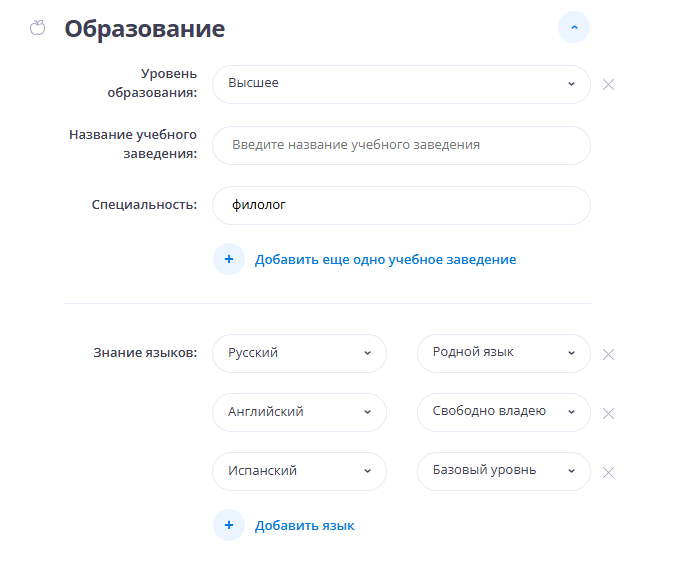Click the Название учебного заведения input field
This screenshot has height=572, width=683.
tap(401, 145)
